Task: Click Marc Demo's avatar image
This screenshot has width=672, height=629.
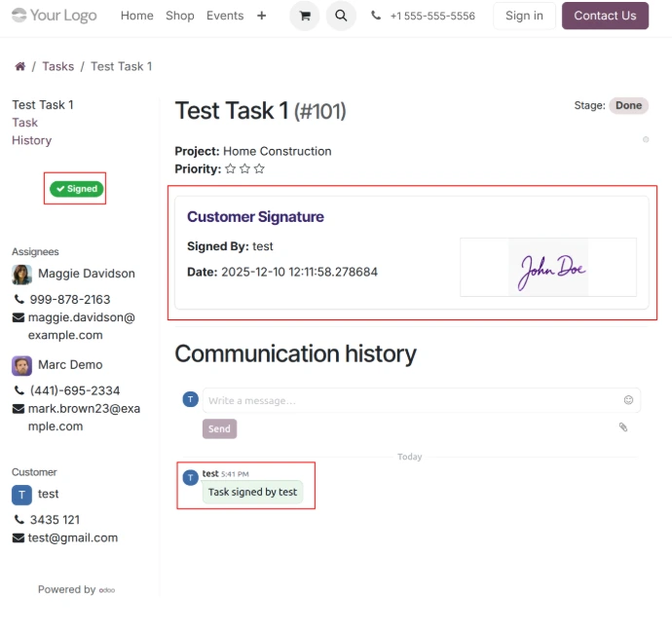Action: pyautogui.click(x=21, y=365)
